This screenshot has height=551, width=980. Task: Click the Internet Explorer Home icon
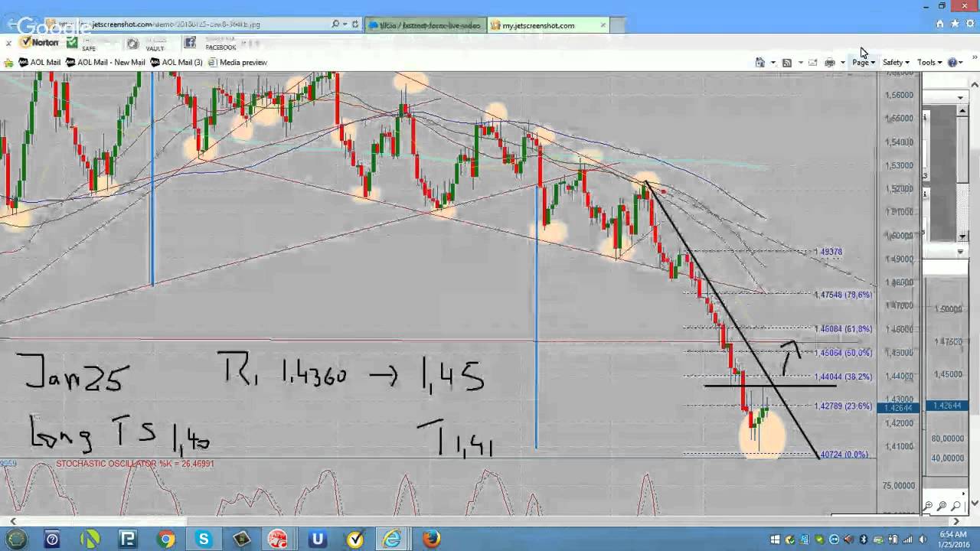point(939,24)
